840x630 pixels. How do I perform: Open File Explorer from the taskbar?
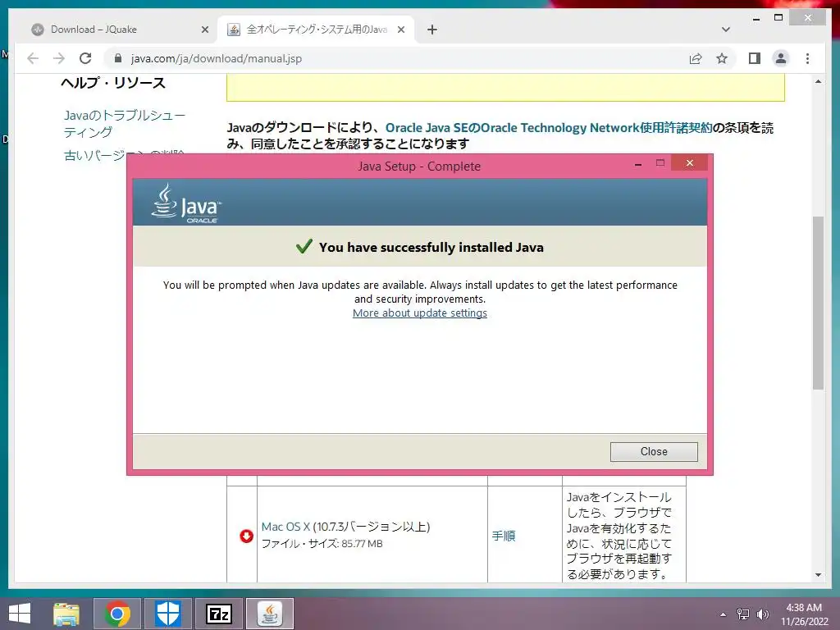pyautogui.click(x=66, y=614)
